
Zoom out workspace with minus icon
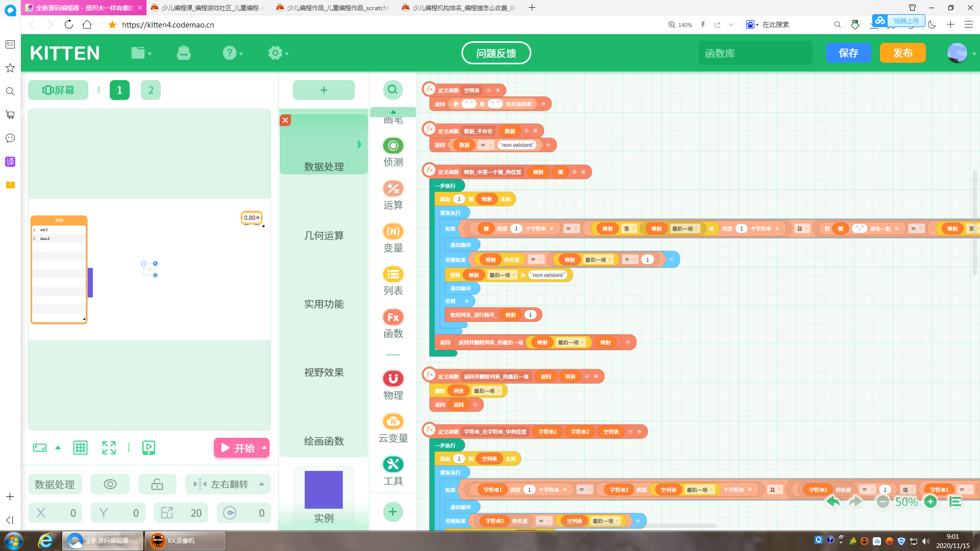(883, 502)
